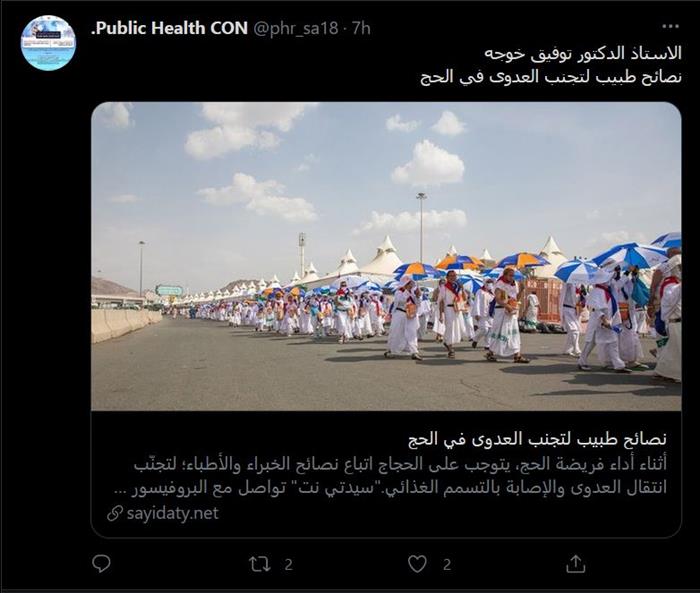Click the retweet count number 2

point(289,565)
